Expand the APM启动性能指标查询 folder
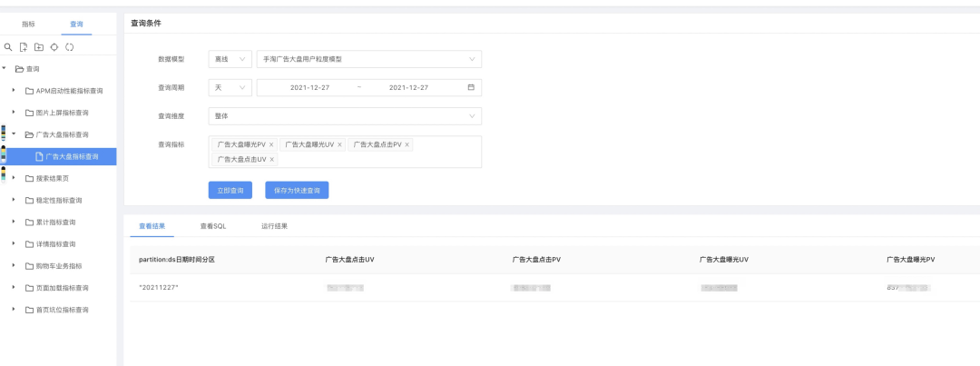The image size is (980, 366). click(x=14, y=91)
